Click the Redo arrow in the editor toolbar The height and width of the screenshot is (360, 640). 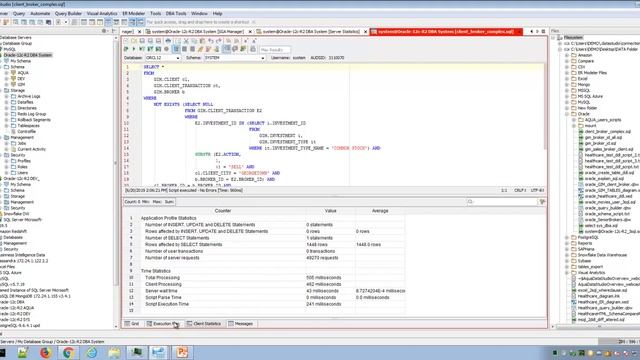pos(219,41)
